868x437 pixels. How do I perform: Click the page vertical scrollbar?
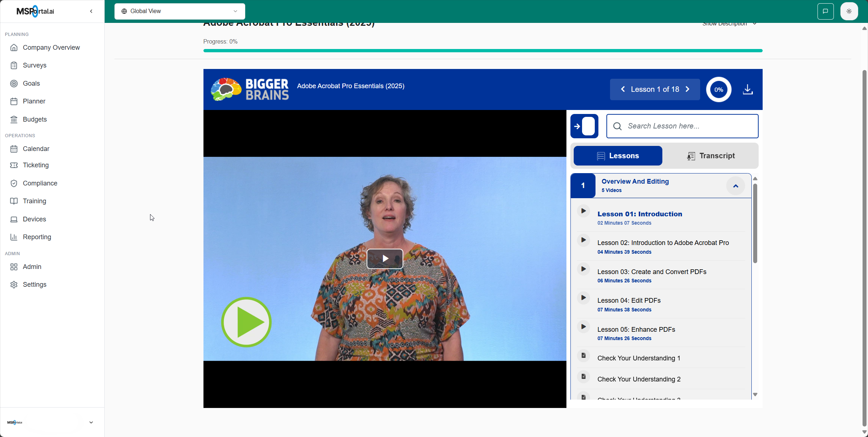click(865, 249)
